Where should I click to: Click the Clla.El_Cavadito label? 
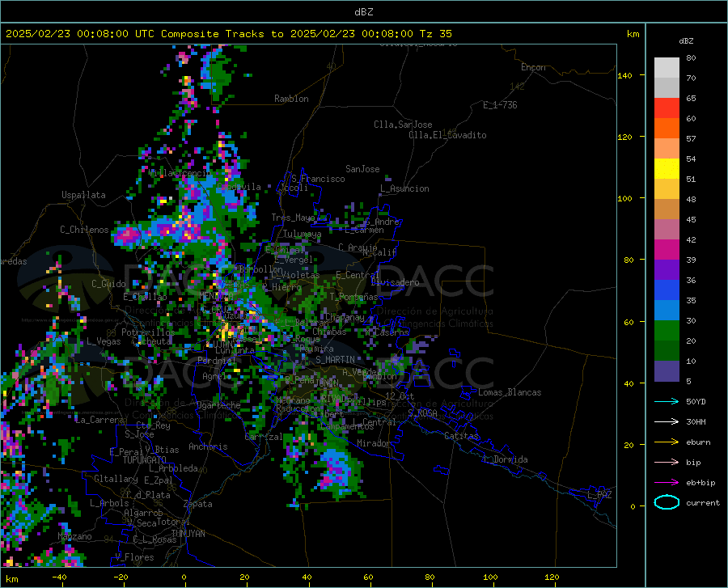(447, 135)
